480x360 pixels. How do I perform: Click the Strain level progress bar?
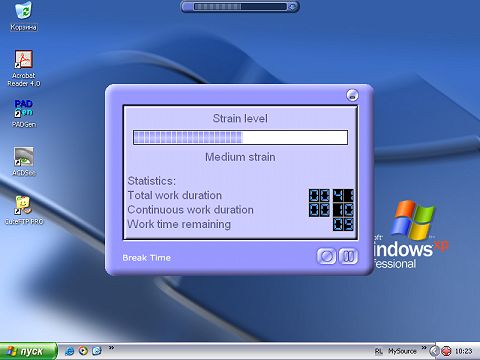point(240,137)
